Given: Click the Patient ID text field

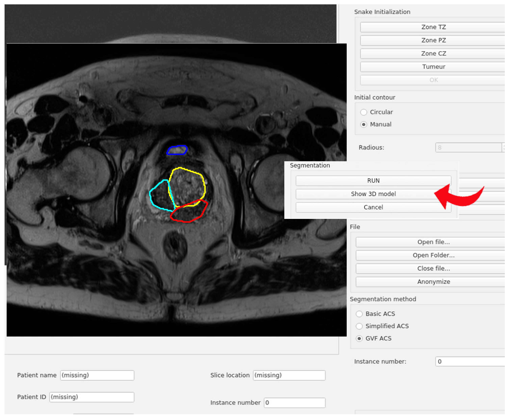Looking at the screenshot, I should coord(92,397).
